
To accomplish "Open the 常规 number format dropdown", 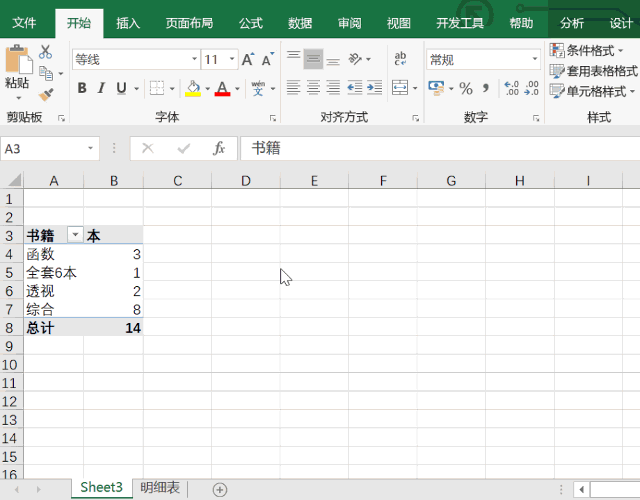I will [535, 59].
